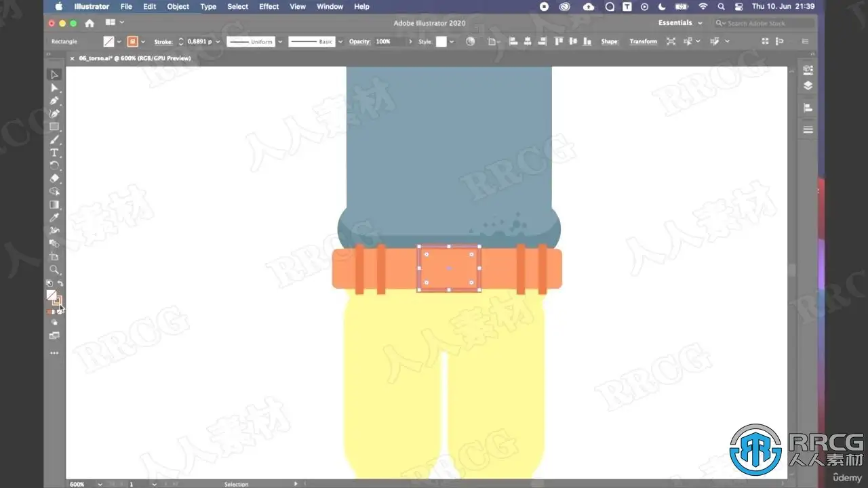The width and height of the screenshot is (868, 488).
Task: Select the 06_torso.ai document tab
Action: 135,58
